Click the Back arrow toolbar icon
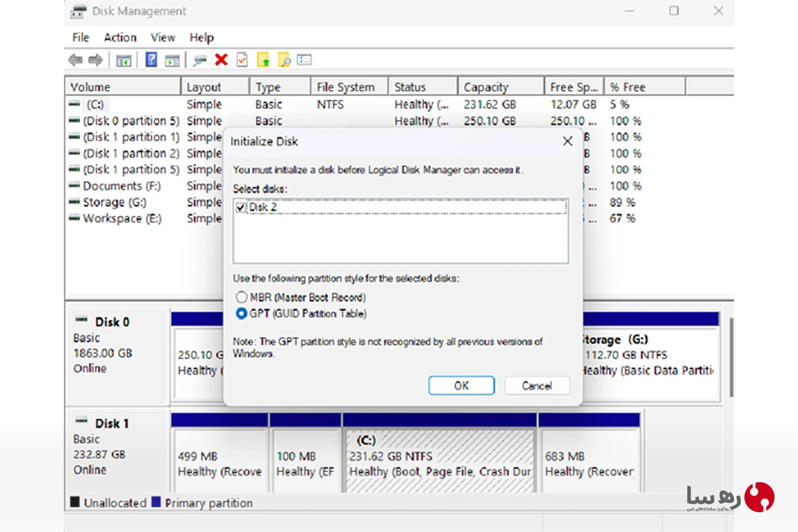This screenshot has width=798, height=532. [x=75, y=60]
